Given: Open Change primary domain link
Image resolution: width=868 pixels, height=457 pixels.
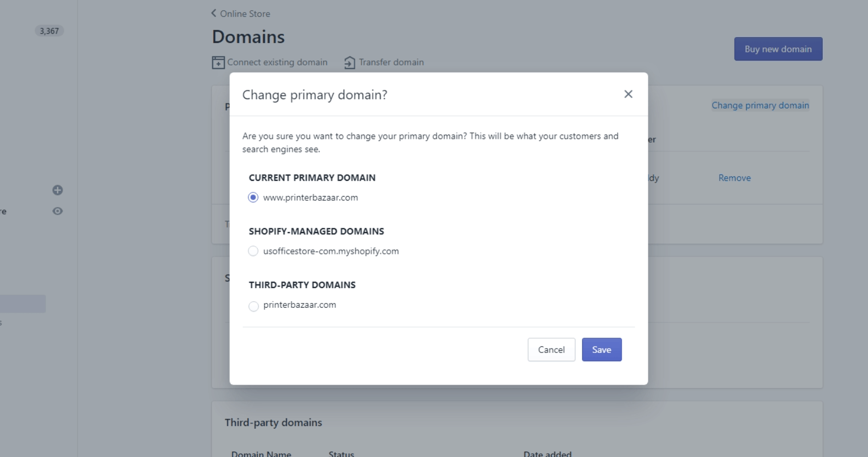Looking at the screenshot, I should pyautogui.click(x=760, y=105).
